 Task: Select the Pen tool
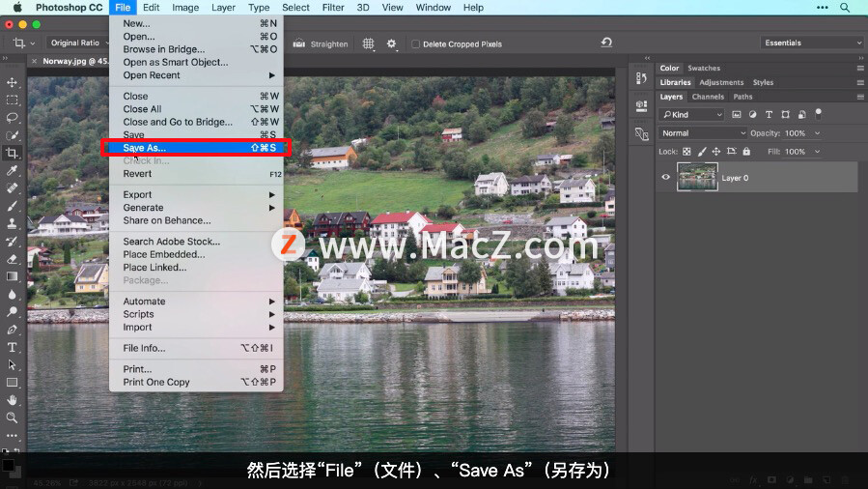(12, 330)
